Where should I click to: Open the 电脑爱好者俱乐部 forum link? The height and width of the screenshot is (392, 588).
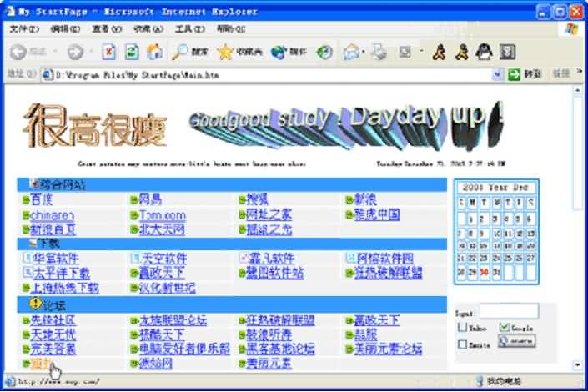click(x=184, y=349)
